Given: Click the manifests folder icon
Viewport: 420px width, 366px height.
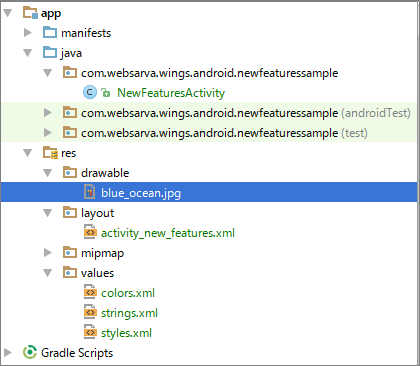Looking at the screenshot, I should coord(50,33).
